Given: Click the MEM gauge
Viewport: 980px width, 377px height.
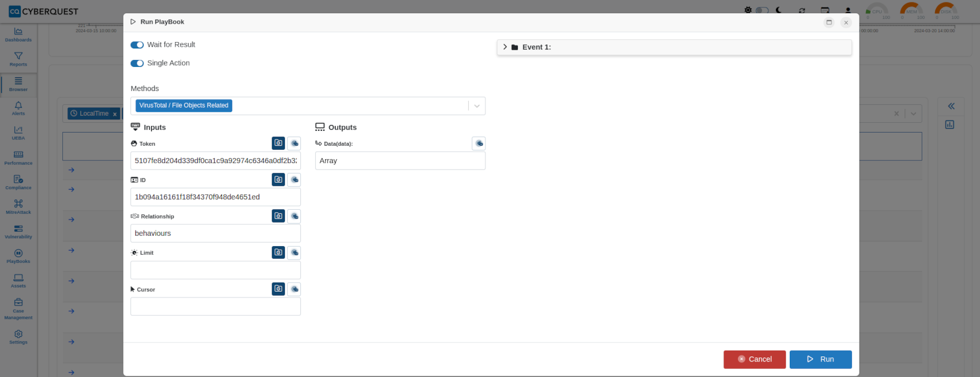Looking at the screenshot, I should (x=912, y=11).
